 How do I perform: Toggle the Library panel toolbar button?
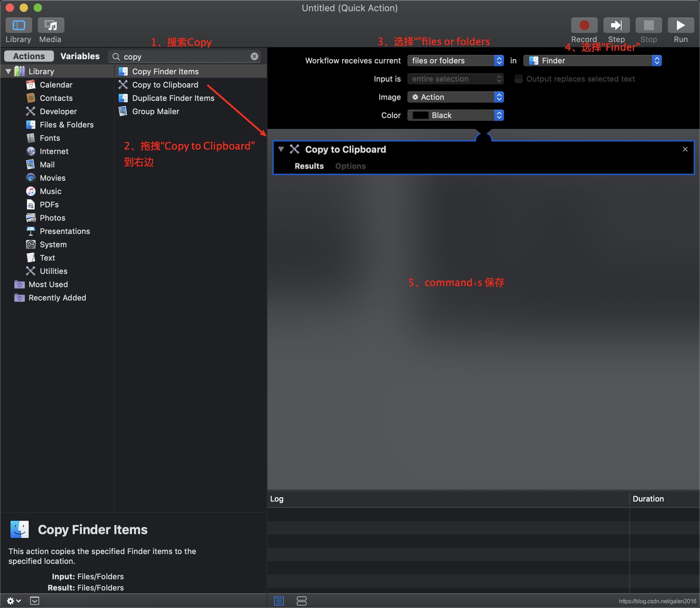pos(19,26)
